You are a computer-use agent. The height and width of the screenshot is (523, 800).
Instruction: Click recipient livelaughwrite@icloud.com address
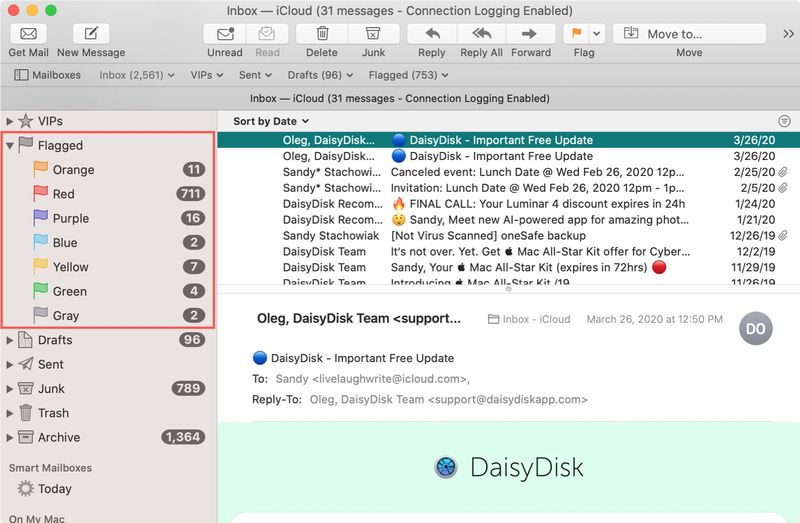(x=389, y=379)
